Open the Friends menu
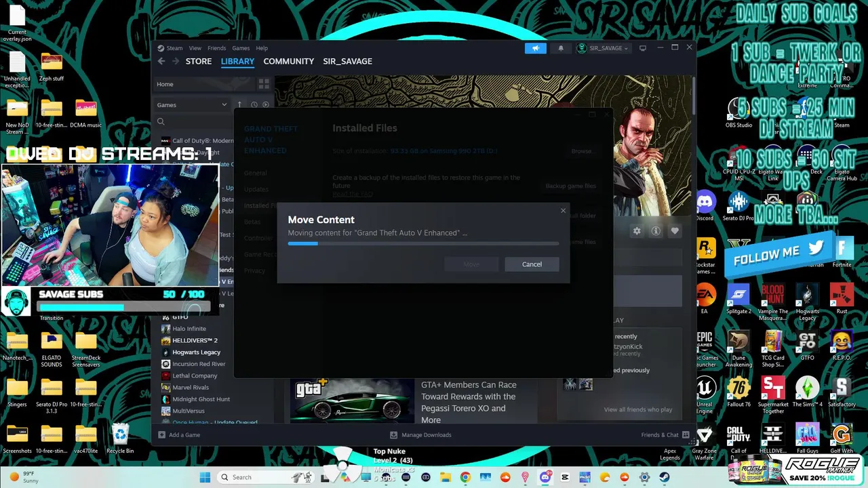The width and height of the screenshot is (868, 488). point(217,48)
